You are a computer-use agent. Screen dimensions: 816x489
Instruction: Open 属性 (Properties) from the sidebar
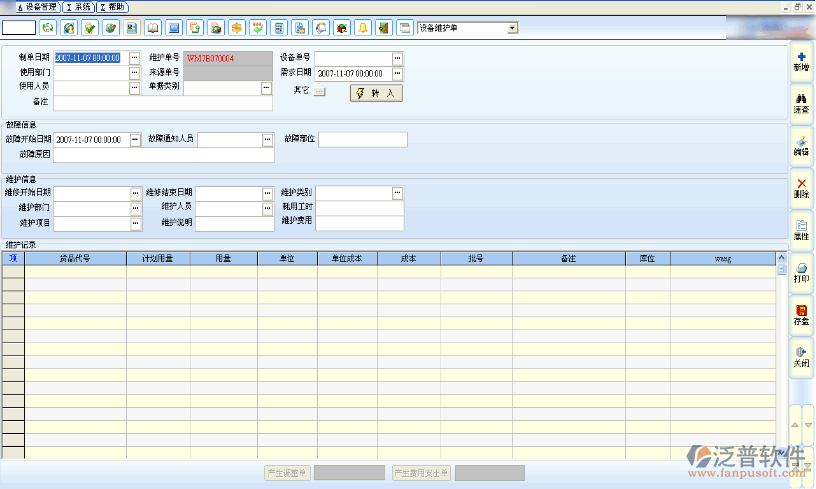tap(801, 229)
